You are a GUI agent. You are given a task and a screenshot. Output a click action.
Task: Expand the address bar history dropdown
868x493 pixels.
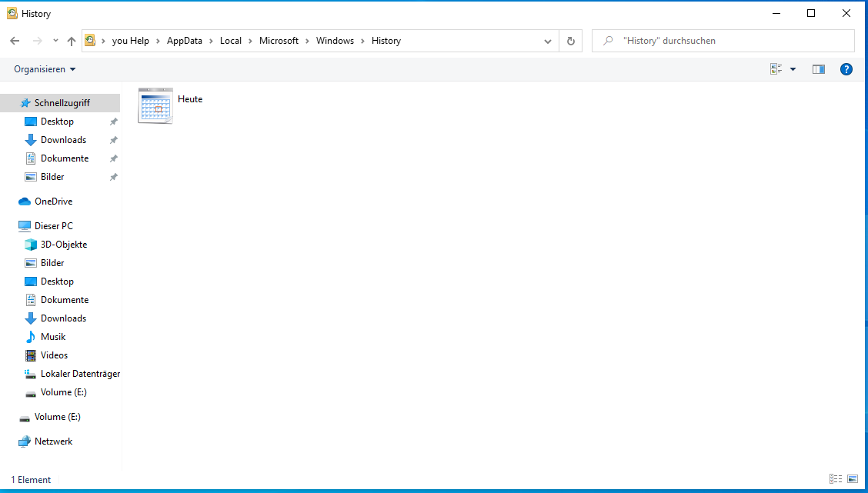point(547,41)
